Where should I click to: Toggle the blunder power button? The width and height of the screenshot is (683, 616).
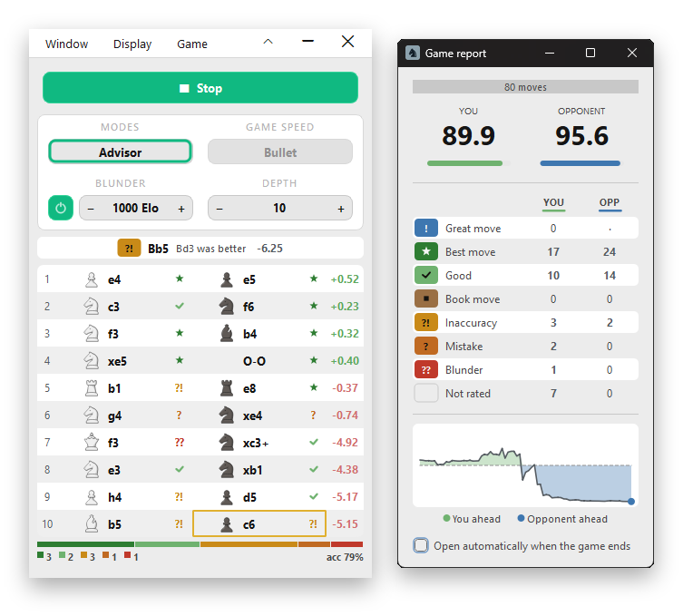[61, 208]
